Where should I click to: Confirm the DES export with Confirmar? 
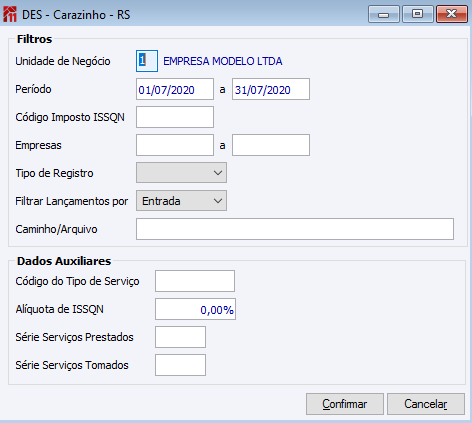[x=345, y=404]
